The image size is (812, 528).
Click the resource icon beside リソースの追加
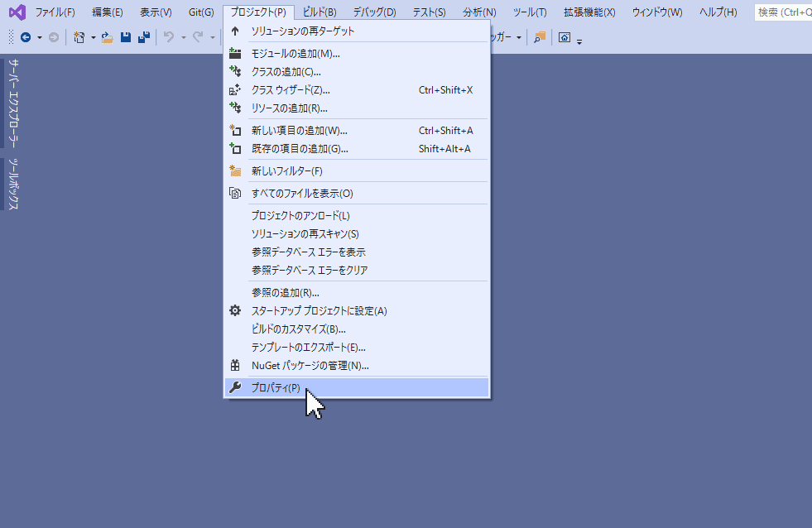pos(235,108)
